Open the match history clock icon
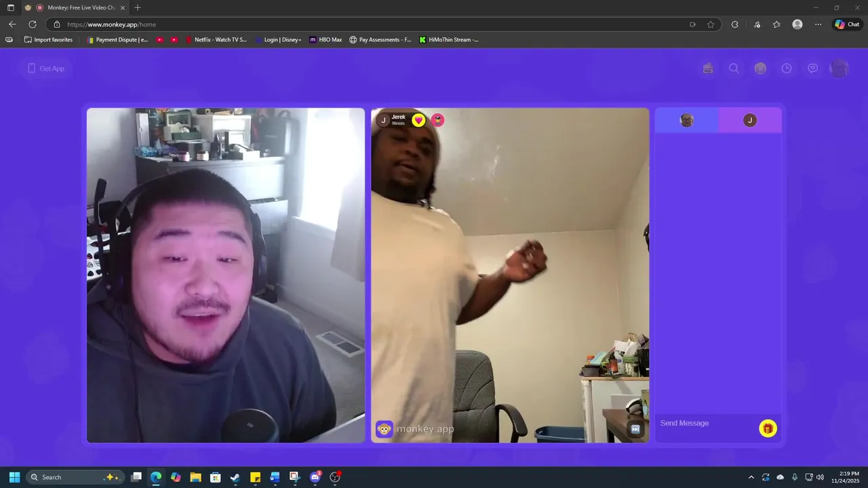Viewport: 868px width, 488px height. coord(787,68)
